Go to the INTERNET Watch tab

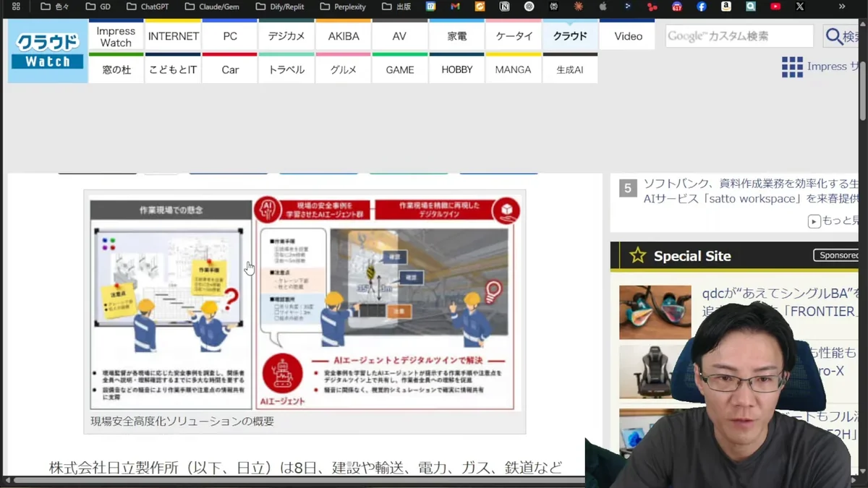174,35
